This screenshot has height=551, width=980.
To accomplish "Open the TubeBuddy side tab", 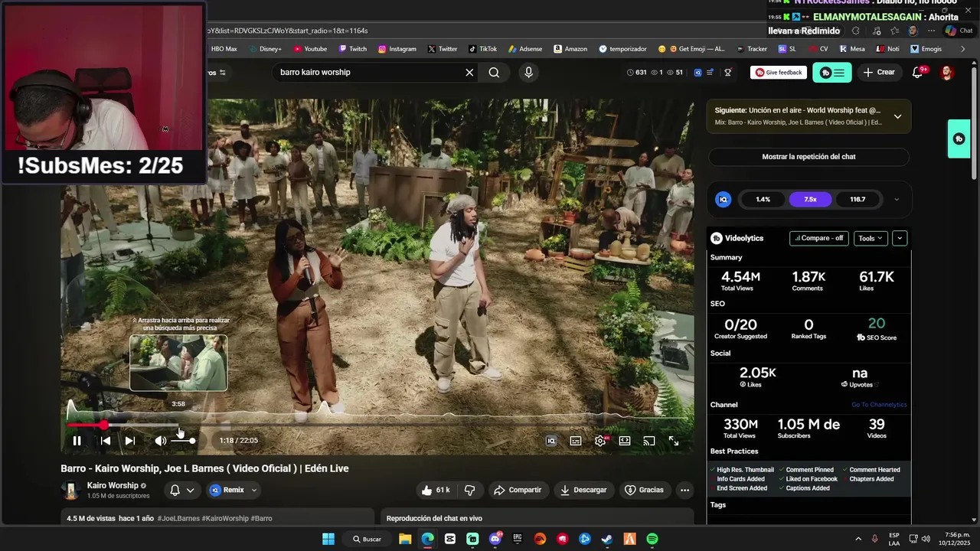I will [959, 139].
